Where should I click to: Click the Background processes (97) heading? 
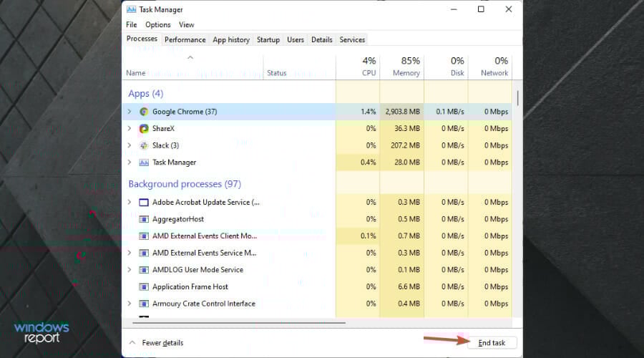click(185, 184)
